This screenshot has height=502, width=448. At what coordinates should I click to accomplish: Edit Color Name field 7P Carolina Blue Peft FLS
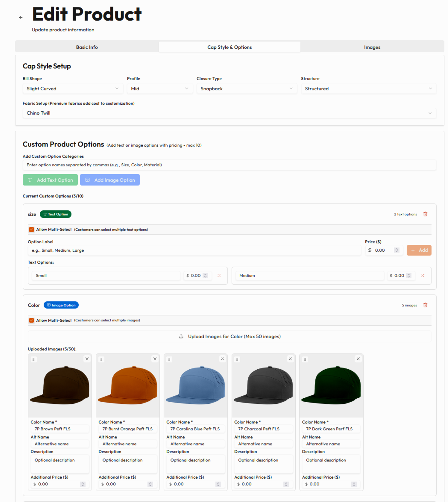point(196,429)
